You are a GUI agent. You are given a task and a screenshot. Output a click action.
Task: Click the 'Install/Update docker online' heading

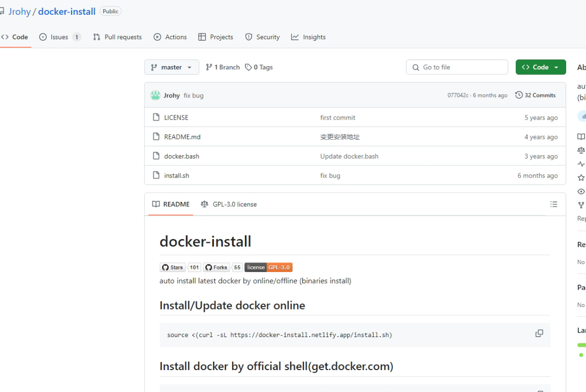pos(232,306)
